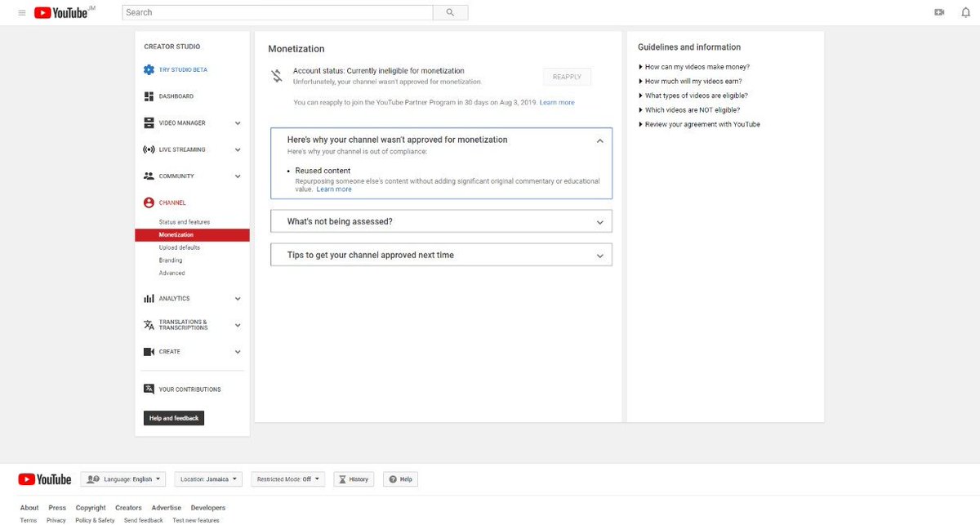980x525 pixels.
Task: Focus the Search input field
Action: click(x=278, y=12)
